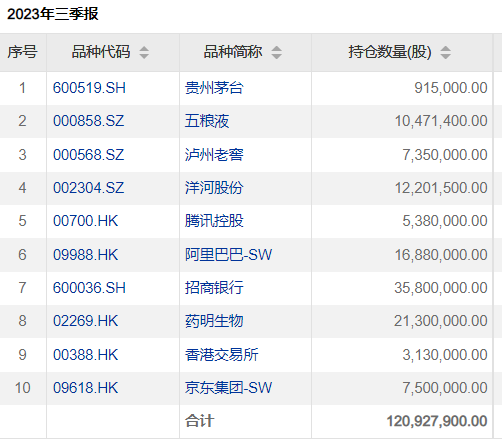Open stock code 000568.SZ link

(88, 155)
